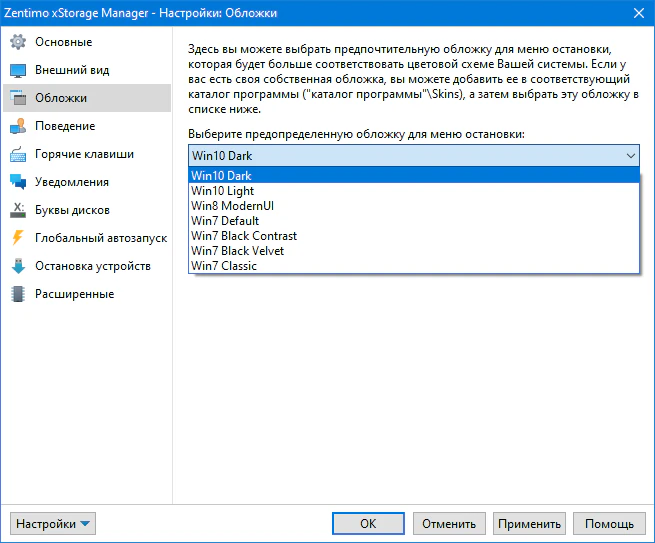Open the Настройки dropdown button
The width and height of the screenshot is (655, 543).
[53, 523]
